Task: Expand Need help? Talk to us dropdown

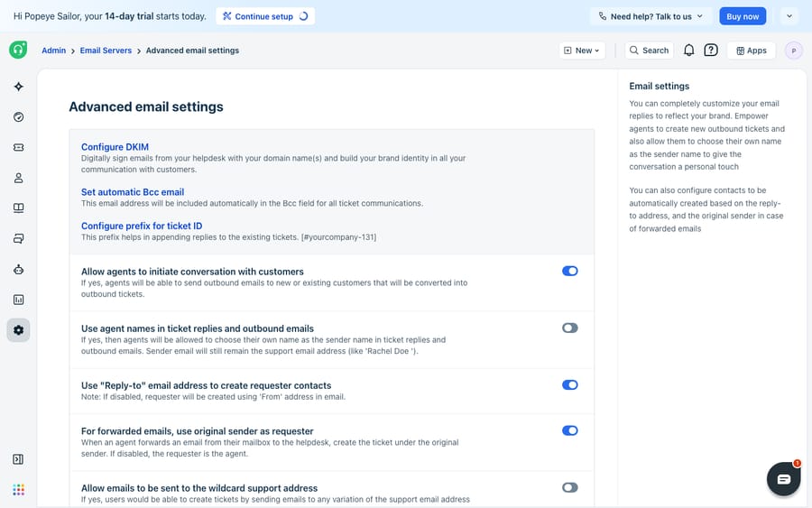Action: pos(651,16)
